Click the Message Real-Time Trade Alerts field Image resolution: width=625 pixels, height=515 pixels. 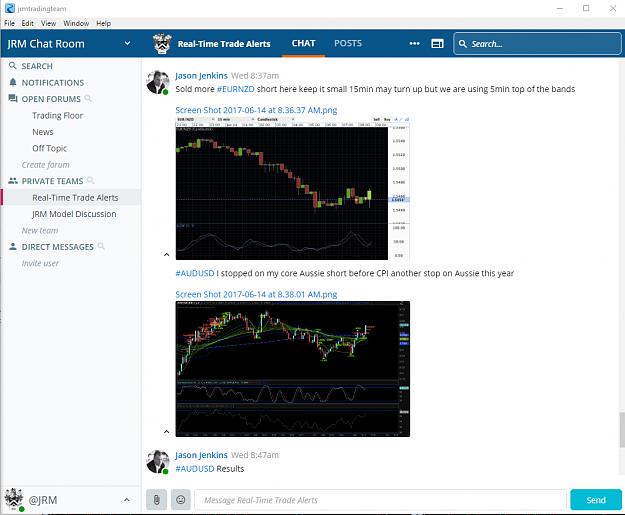(x=380, y=499)
